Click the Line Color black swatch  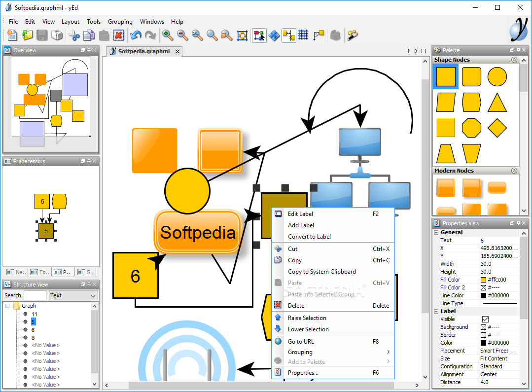484,296
